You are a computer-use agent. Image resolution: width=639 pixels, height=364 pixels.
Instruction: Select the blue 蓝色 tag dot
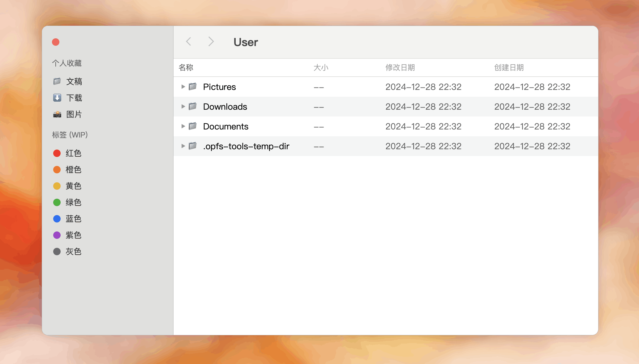pyautogui.click(x=57, y=219)
